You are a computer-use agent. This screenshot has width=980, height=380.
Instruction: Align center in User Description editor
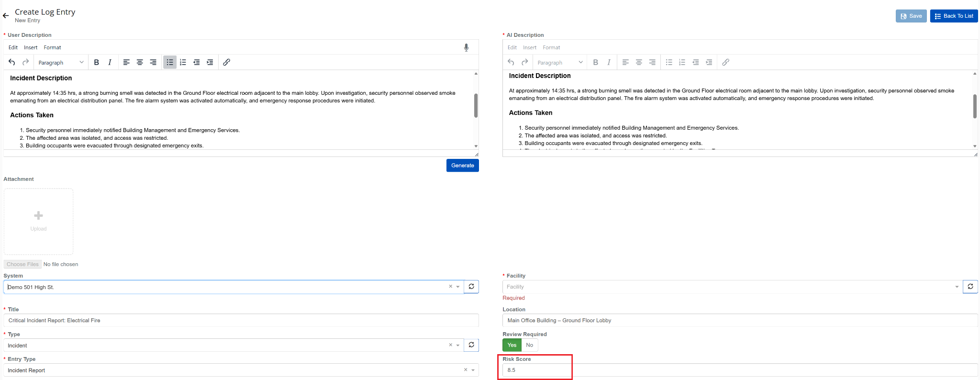pos(140,62)
